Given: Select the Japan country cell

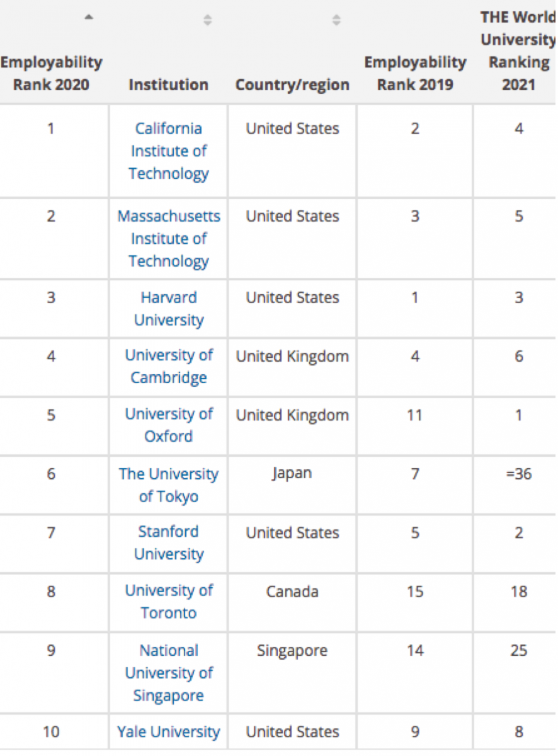Looking at the screenshot, I should (x=292, y=474).
